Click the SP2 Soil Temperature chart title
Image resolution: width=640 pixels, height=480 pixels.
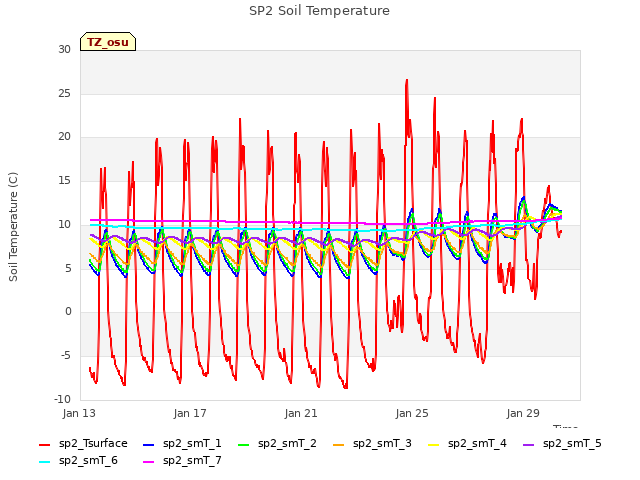tap(319, 11)
